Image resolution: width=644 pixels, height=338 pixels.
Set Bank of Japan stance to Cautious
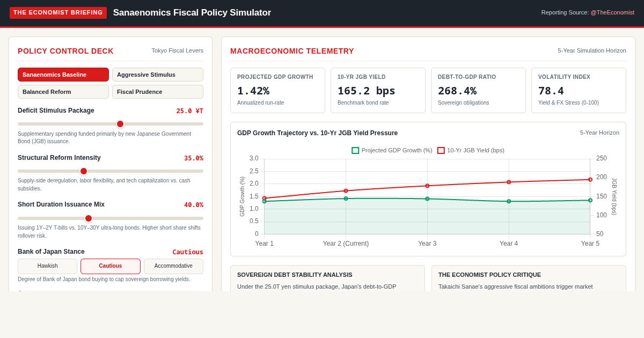click(111, 266)
